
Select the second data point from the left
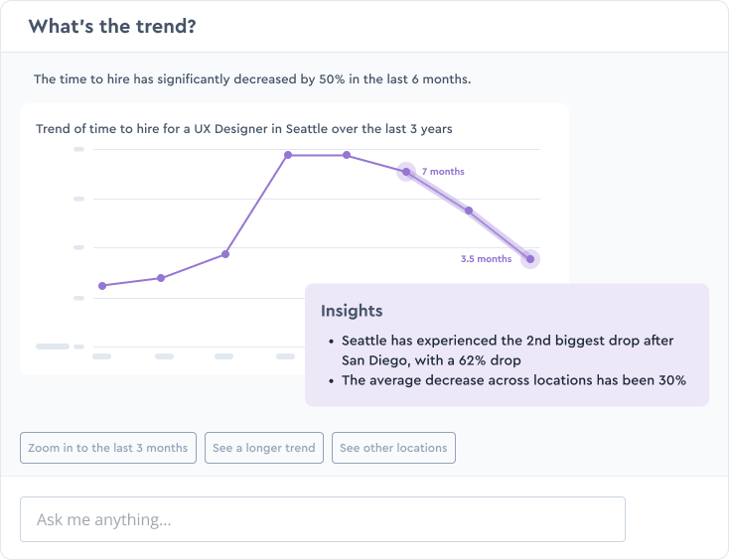(x=161, y=278)
